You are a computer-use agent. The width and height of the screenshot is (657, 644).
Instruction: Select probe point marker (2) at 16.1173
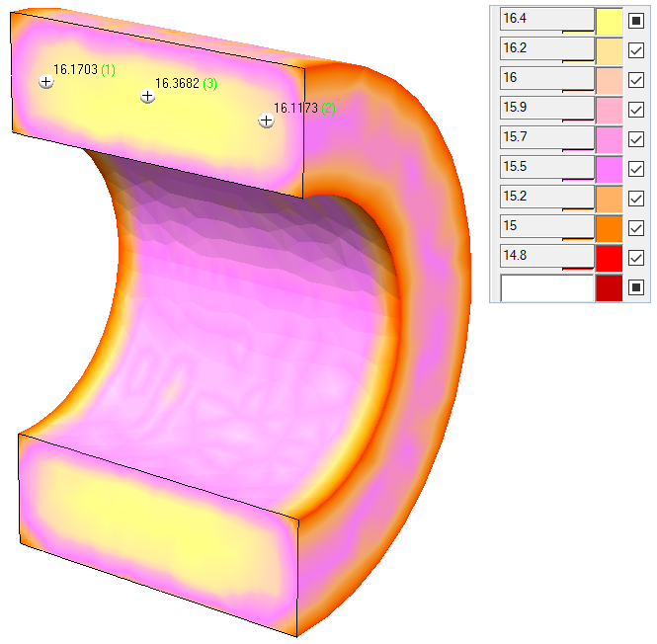pos(266,121)
